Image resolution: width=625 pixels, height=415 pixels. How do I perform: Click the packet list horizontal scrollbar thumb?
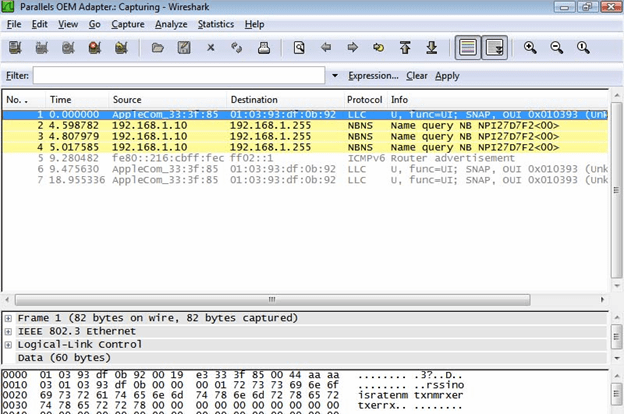tap(272, 300)
